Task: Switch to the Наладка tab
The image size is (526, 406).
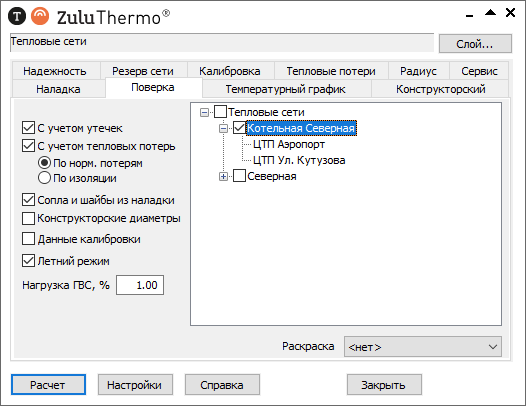Action: 58,89
